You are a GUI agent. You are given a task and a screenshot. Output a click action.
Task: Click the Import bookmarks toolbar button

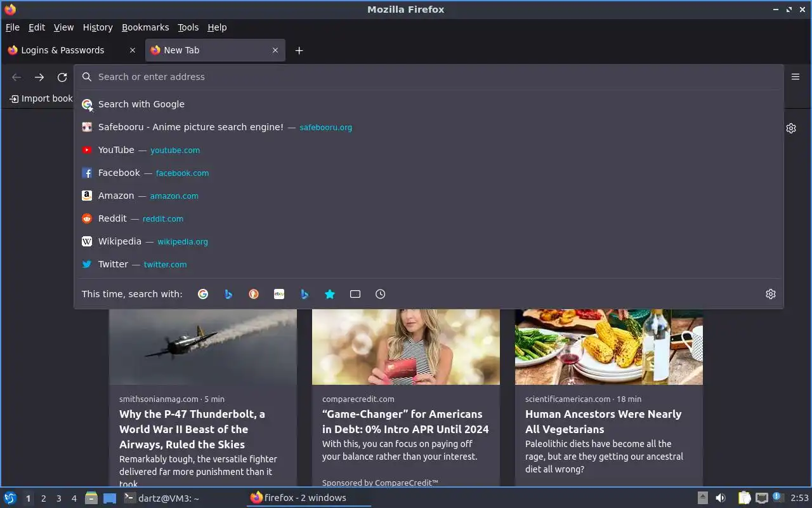pos(41,98)
